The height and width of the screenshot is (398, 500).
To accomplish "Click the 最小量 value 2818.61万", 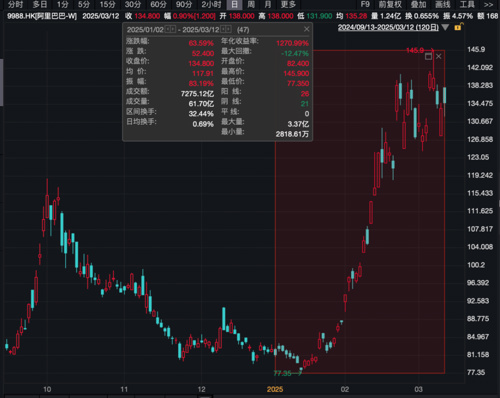I will click(x=292, y=134).
